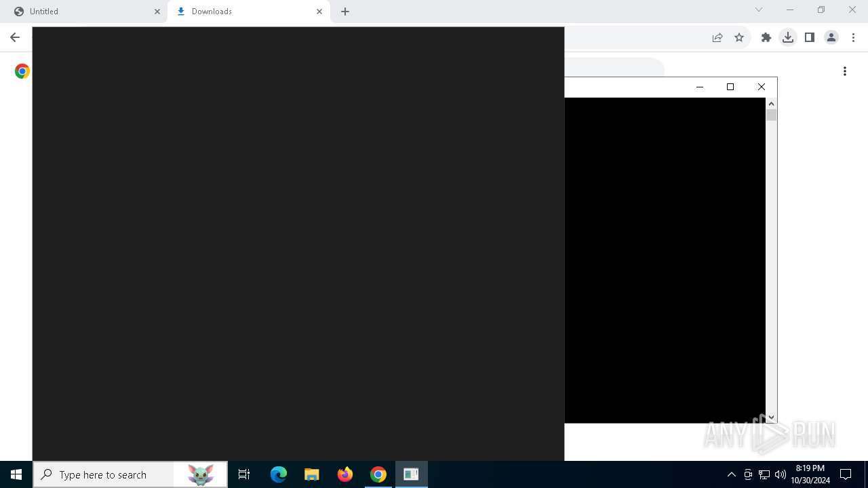Image resolution: width=868 pixels, height=488 pixels.
Task: Open the clock showing 8:19 PM
Action: tap(810, 474)
